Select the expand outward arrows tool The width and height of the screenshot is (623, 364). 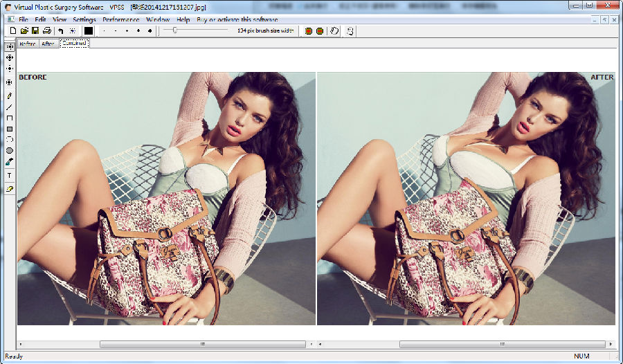click(10, 57)
